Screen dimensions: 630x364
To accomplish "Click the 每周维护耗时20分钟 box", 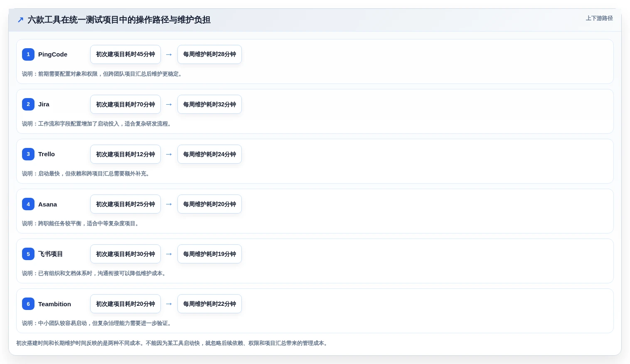I will pos(209,204).
